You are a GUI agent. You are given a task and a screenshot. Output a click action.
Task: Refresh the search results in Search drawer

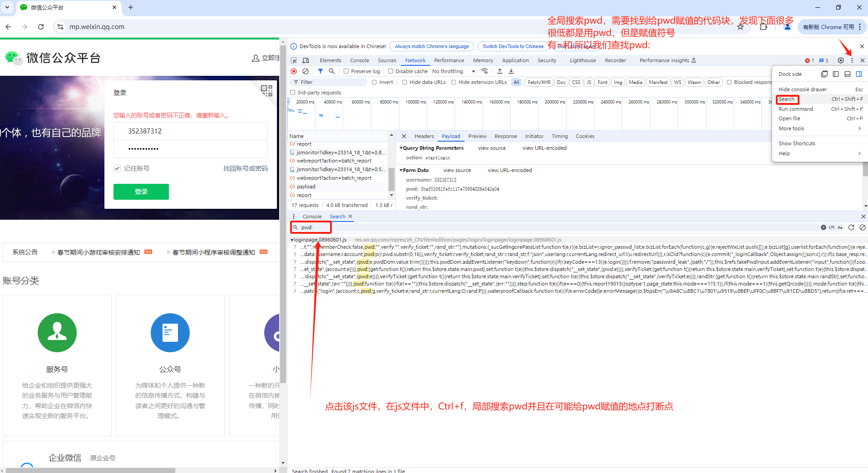point(851,227)
